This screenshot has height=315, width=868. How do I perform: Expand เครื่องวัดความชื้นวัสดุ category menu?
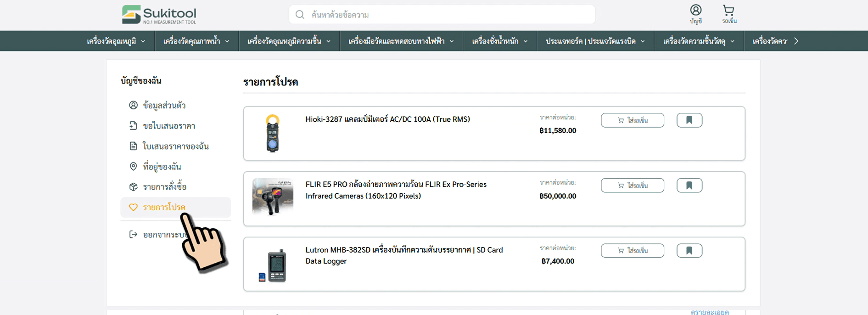(x=699, y=41)
